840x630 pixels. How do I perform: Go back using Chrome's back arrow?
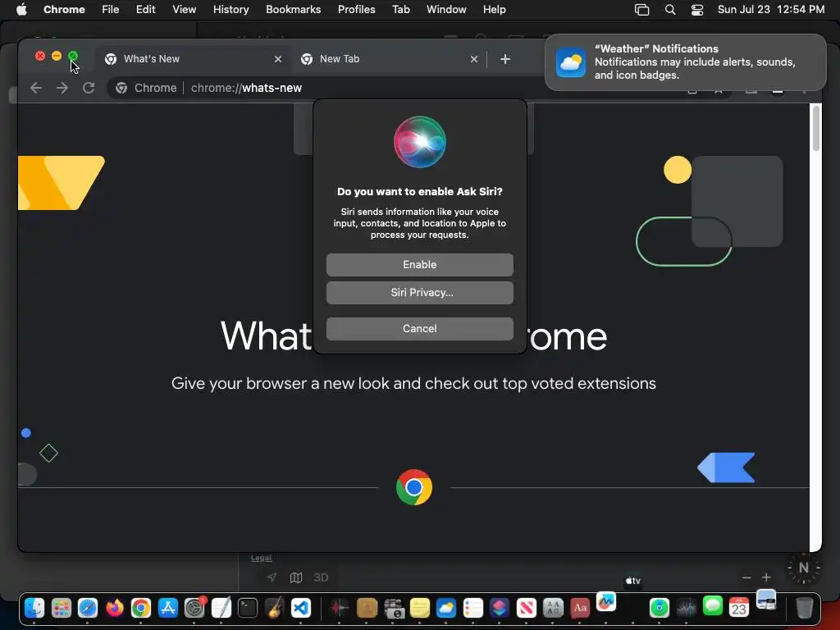point(36,88)
